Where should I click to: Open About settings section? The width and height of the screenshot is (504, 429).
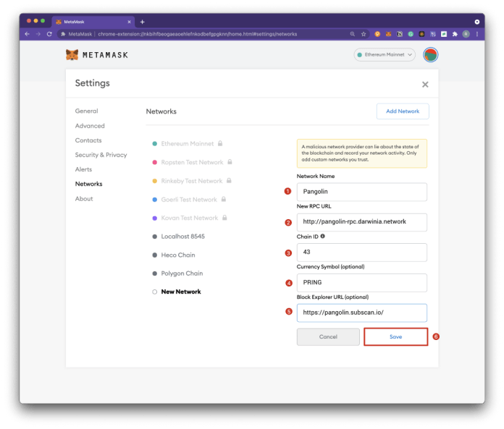click(84, 198)
